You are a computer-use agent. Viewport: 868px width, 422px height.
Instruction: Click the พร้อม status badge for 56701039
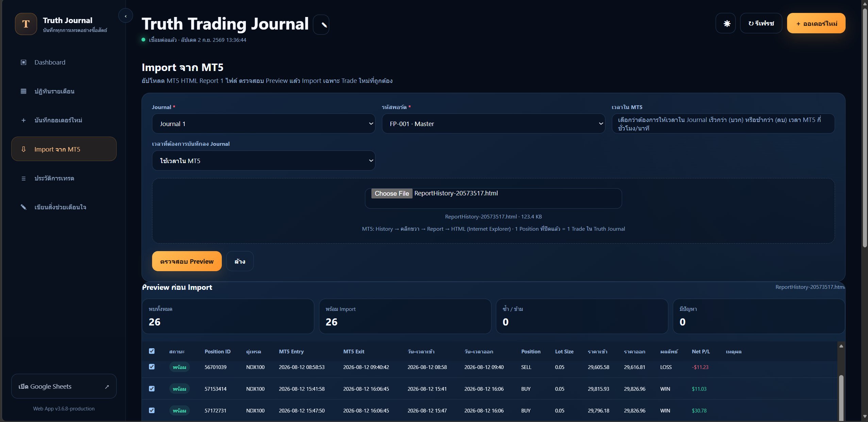[179, 367]
